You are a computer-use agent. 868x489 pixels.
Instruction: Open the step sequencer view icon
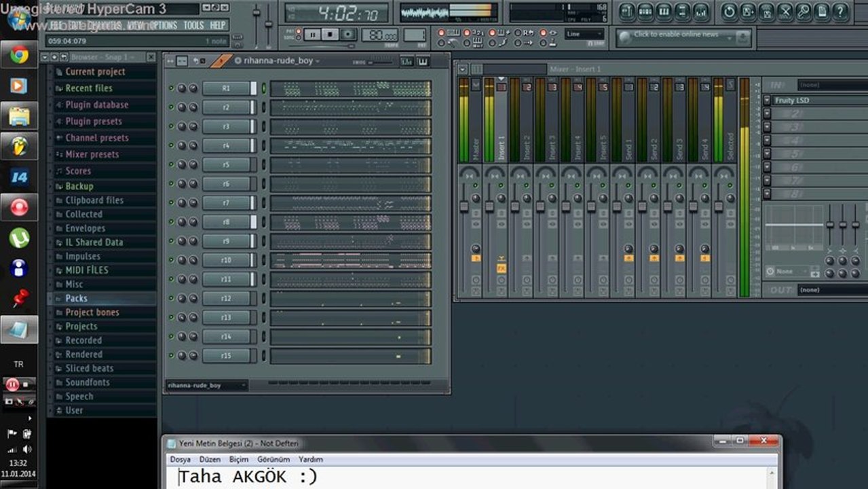pyautogui.click(x=645, y=12)
